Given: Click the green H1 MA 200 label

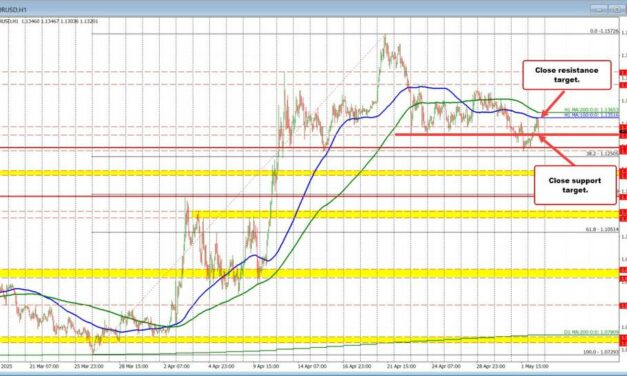Looking at the screenshot, I should (591, 110).
